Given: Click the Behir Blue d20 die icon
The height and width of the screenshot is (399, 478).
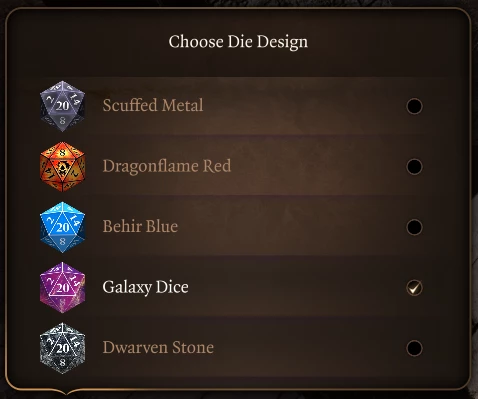Looking at the screenshot, I should (62, 227).
